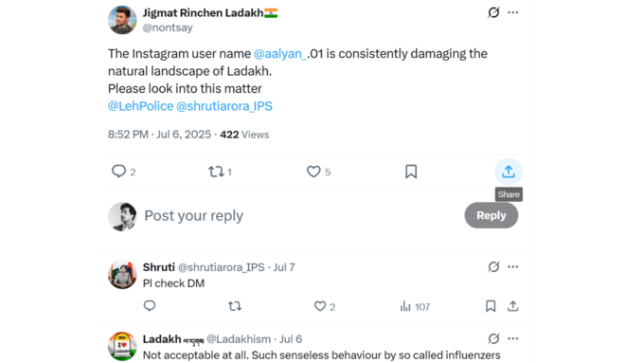The width and height of the screenshot is (644, 363).
Task: Click the "Post your reply" input field
Action: click(302, 215)
